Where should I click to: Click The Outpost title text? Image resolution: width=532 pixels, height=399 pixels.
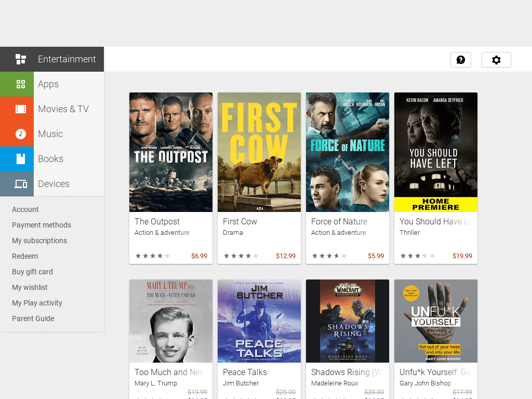pos(157,221)
